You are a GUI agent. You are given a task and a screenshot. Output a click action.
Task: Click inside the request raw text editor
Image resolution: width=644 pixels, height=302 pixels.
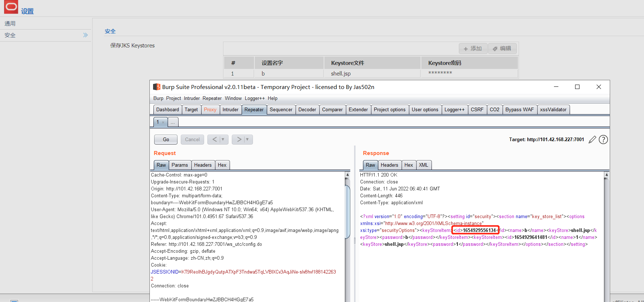point(247,236)
